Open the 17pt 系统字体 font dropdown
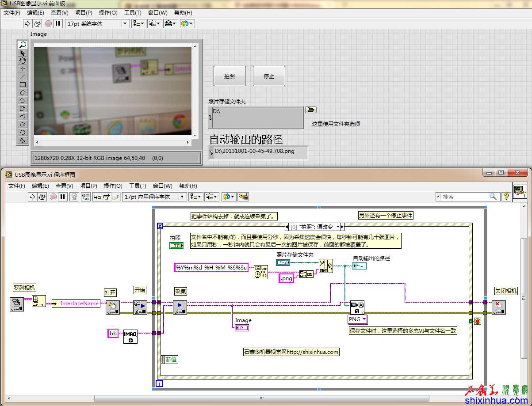Viewport: 532px width, 406px height. click(97, 23)
